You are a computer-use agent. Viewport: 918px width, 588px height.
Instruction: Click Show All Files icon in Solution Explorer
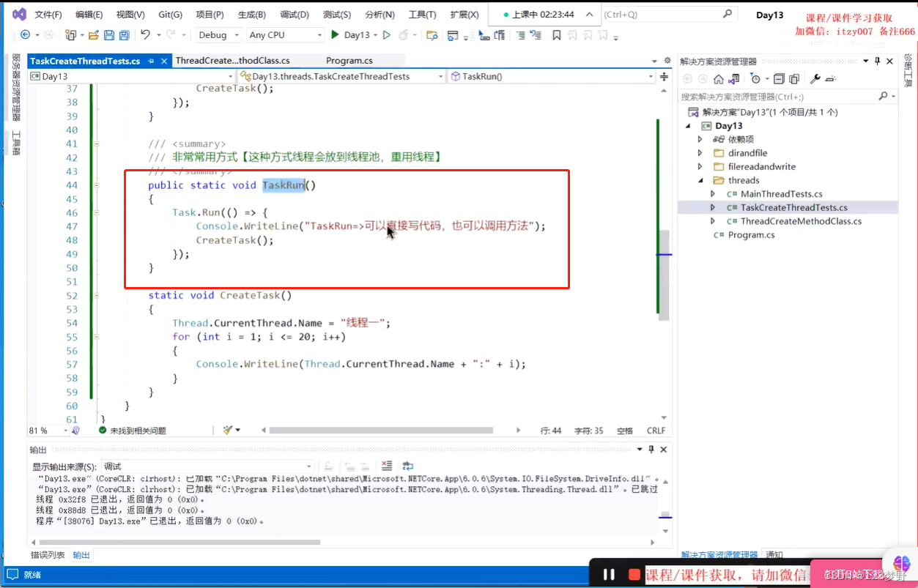coord(794,78)
